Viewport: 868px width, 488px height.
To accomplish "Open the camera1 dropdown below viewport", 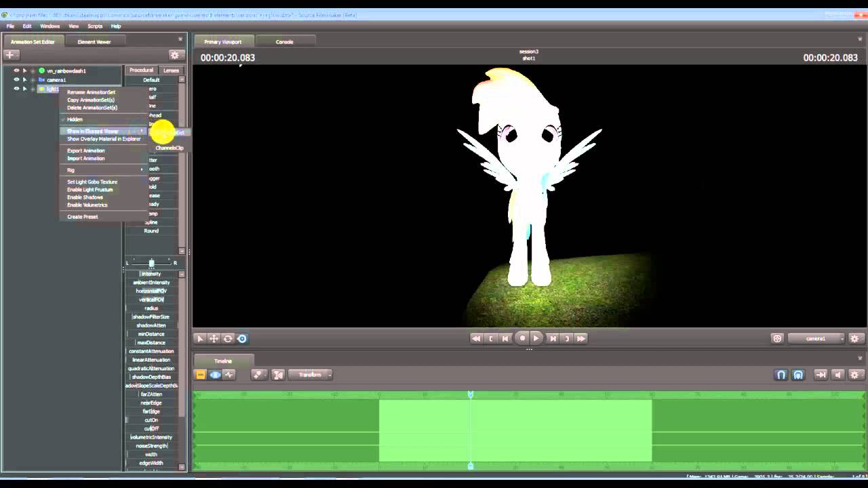I will [816, 338].
